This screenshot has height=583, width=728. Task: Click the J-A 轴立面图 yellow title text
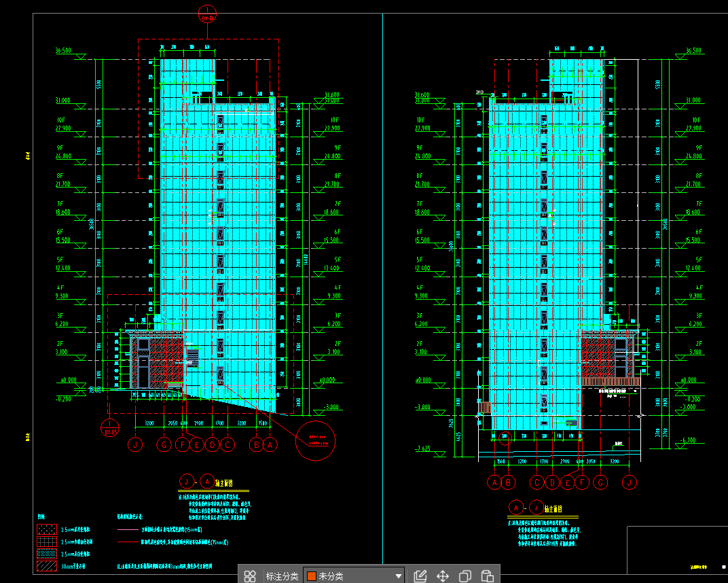coord(223,483)
